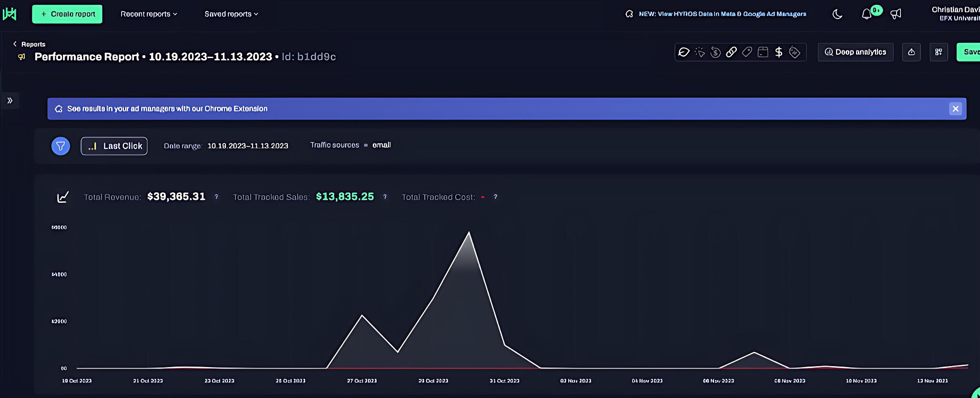Open the Last Click attribution selector
Screen dimensions: 980x398
[x=114, y=146]
